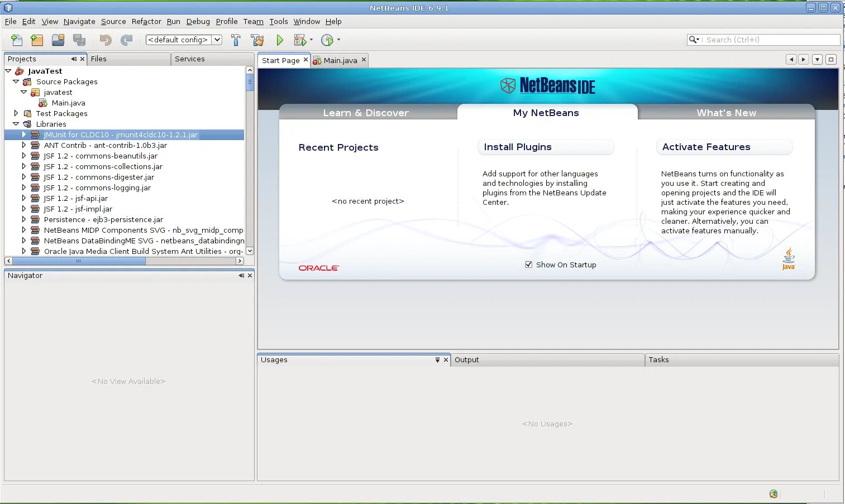Open the Navigate menu
The width and height of the screenshot is (845, 504).
click(x=79, y=21)
